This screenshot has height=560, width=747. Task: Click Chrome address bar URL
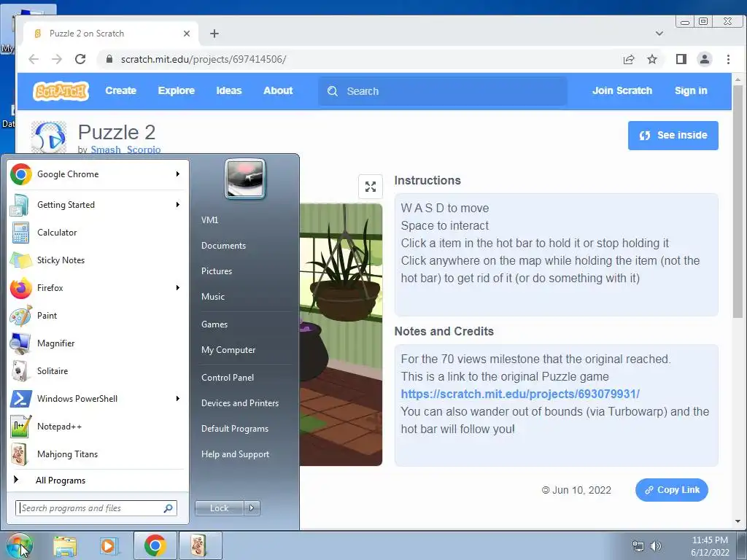204,59
